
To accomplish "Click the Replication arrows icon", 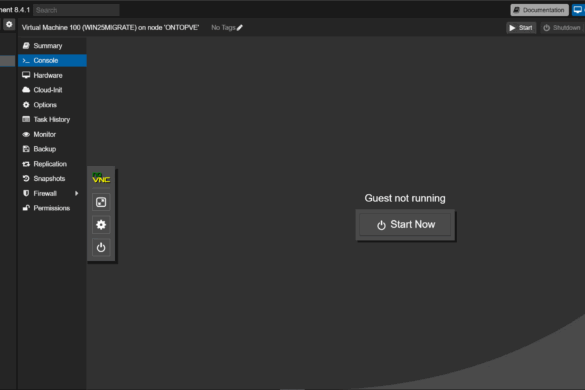I will point(26,164).
